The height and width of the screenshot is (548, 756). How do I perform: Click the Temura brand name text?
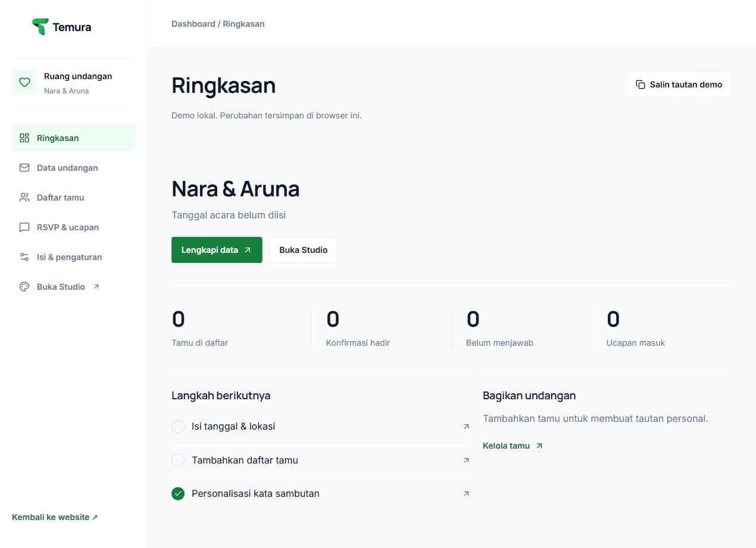click(72, 27)
